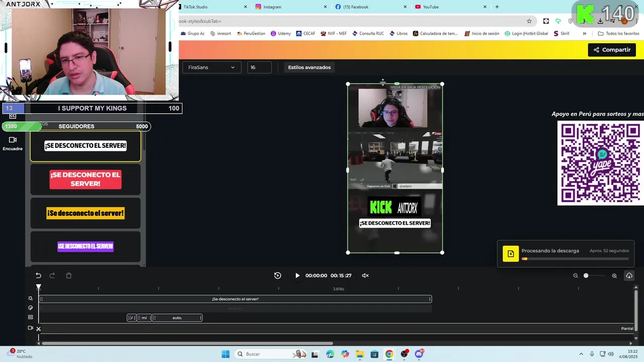Click the cloud download icon beside zoom
The height and width of the screenshot is (362, 644).
tap(629, 276)
